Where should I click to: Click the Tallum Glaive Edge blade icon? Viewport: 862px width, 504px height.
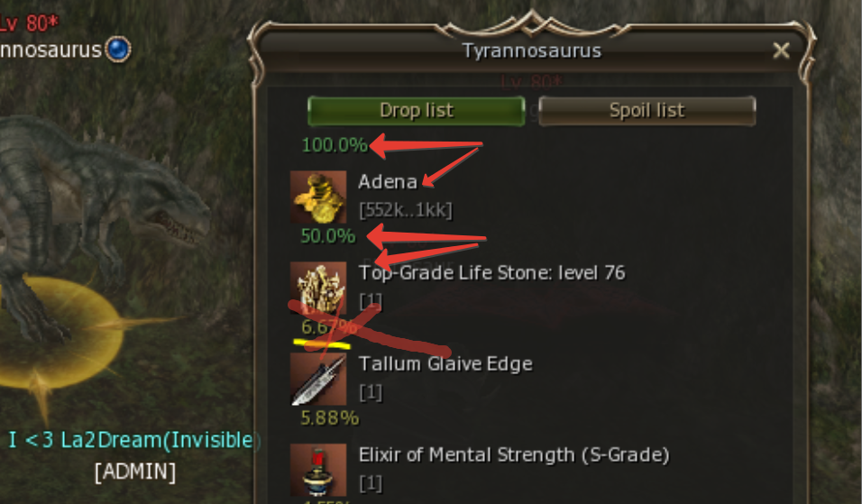(x=318, y=380)
